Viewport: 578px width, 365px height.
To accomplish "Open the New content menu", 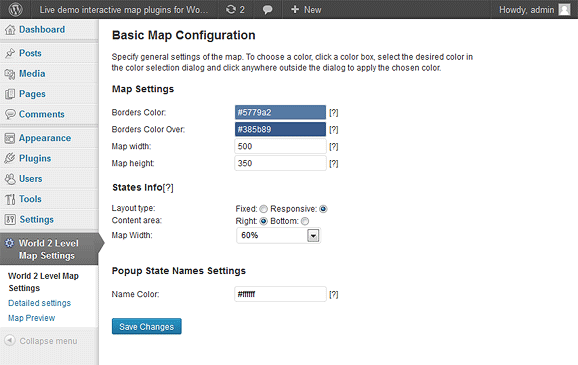I will point(306,10).
